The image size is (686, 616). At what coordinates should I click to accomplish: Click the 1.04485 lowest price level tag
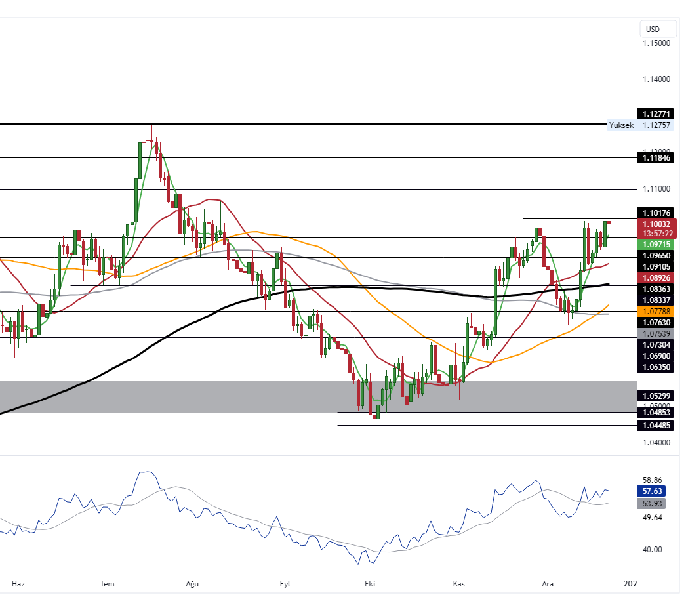click(x=656, y=426)
